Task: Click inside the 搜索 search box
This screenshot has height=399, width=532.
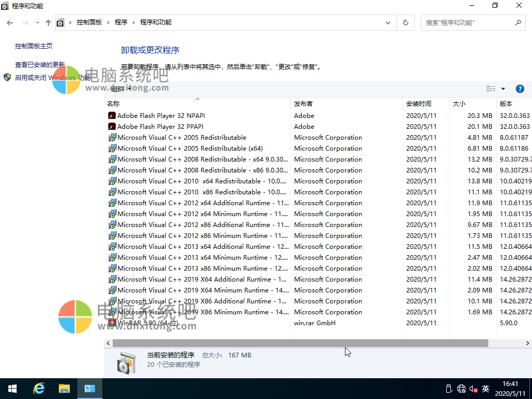Action: tap(468, 22)
